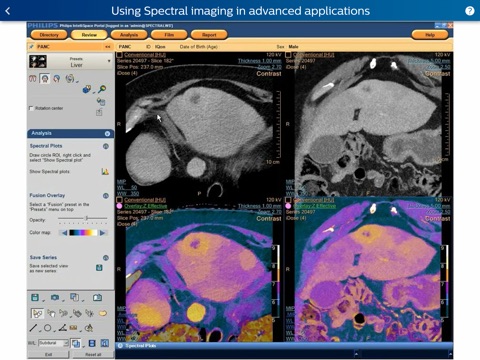
Task: Click the copy layout windows icon
Action: (74, 297)
